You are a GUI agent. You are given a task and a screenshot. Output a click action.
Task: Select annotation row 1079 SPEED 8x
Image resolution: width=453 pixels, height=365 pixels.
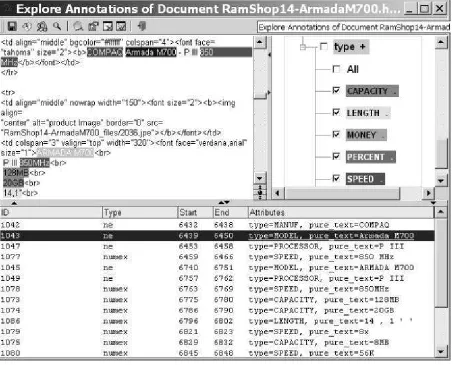tap(217, 332)
